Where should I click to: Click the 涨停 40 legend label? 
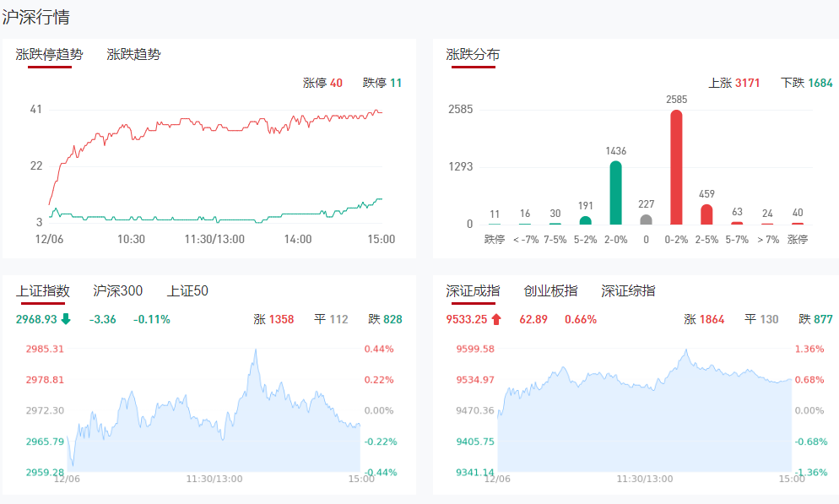[x=322, y=83]
